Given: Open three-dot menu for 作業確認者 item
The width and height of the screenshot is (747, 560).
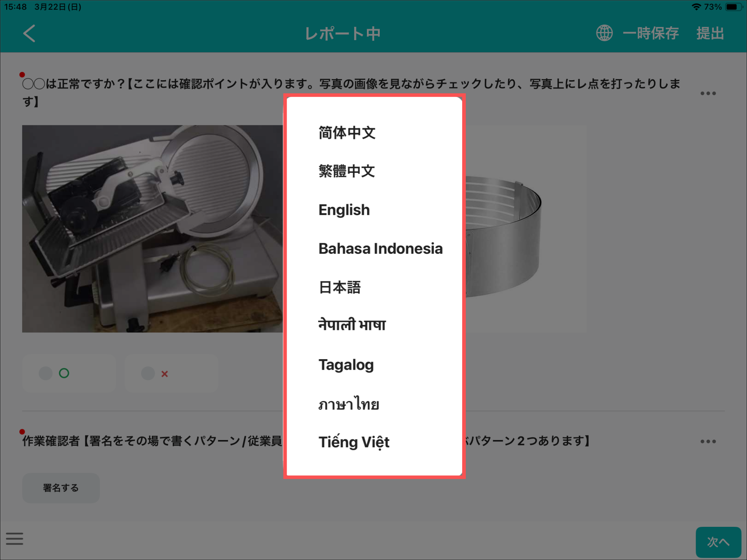Looking at the screenshot, I should [708, 442].
